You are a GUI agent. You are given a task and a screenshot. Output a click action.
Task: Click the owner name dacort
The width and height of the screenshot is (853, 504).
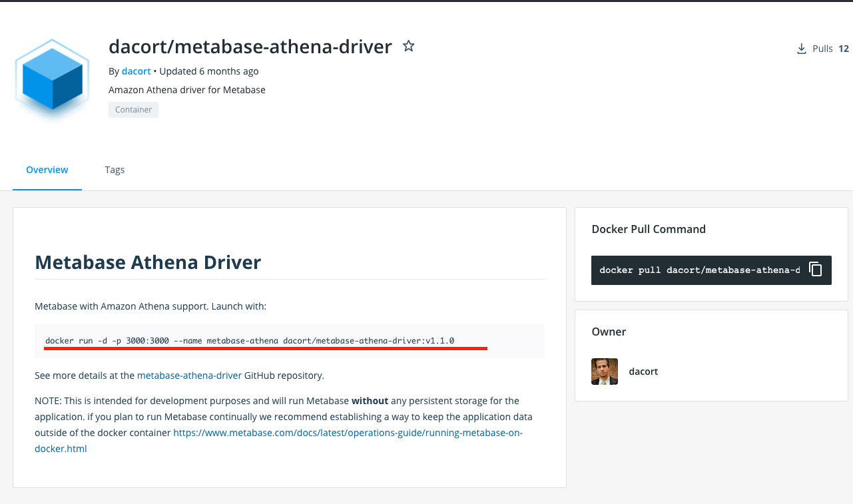[x=643, y=372]
